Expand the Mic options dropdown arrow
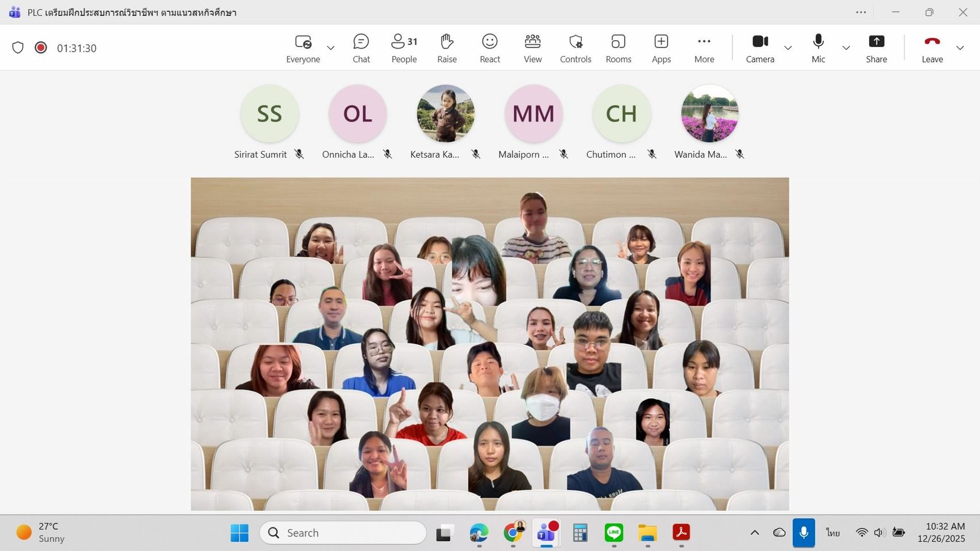This screenshot has width=980, height=551. coord(846,48)
